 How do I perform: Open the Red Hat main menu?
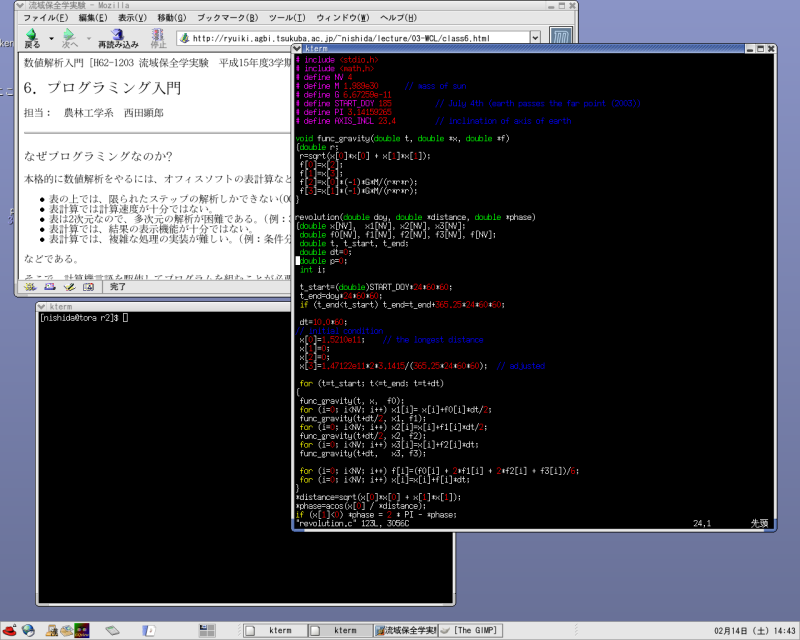pos(11,630)
